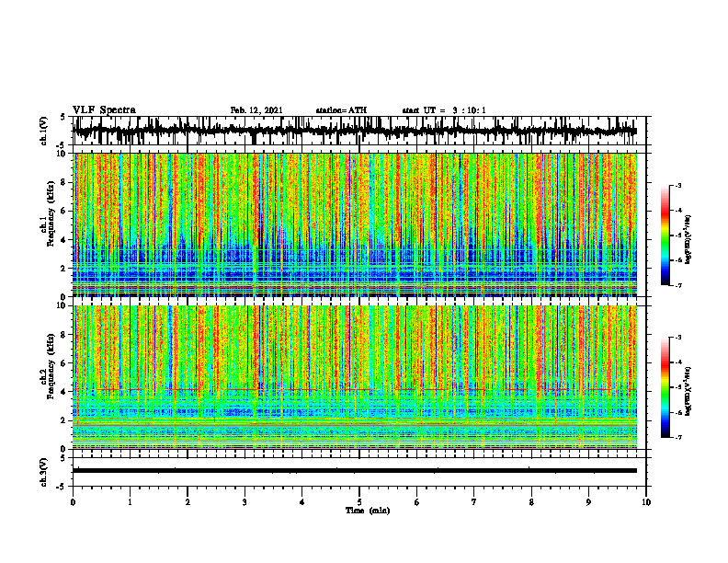
Task: Click the ch.1 voltage waveform plot
Action: [359, 131]
